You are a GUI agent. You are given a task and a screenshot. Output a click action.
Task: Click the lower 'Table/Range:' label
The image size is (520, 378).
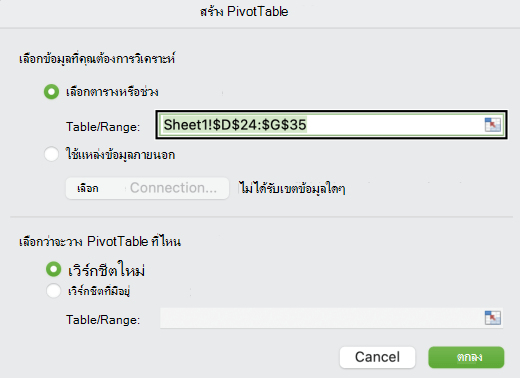pyautogui.click(x=103, y=320)
